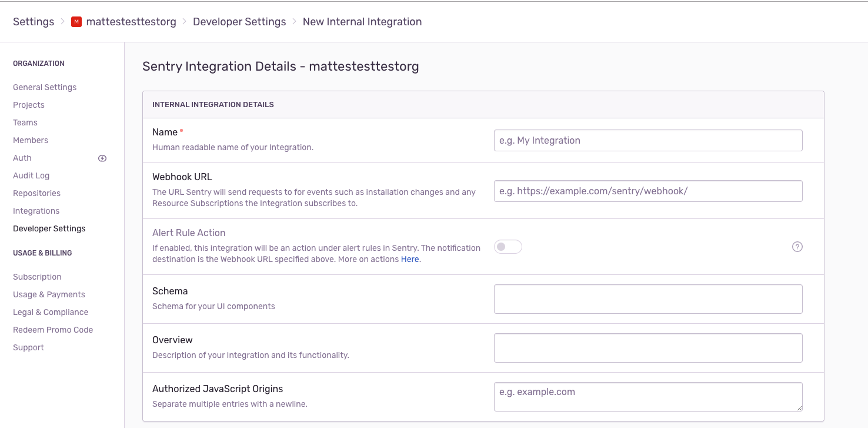868x428 pixels.
Task: Enable the Alert Rule Action toggle
Action: [508, 247]
